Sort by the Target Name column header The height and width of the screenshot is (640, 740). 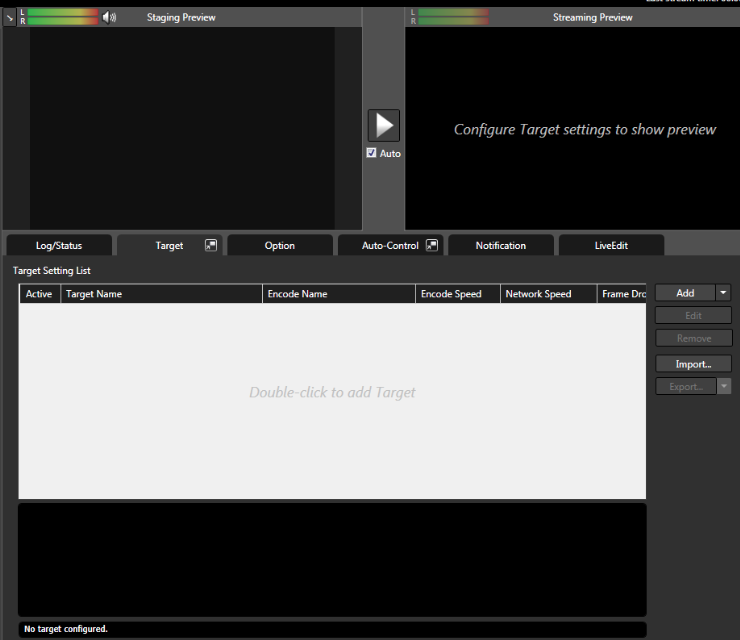click(x=161, y=294)
